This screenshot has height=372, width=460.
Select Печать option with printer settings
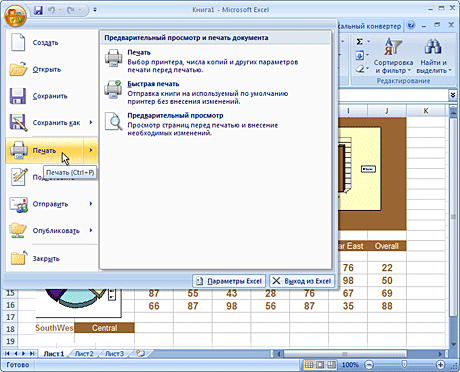216,61
